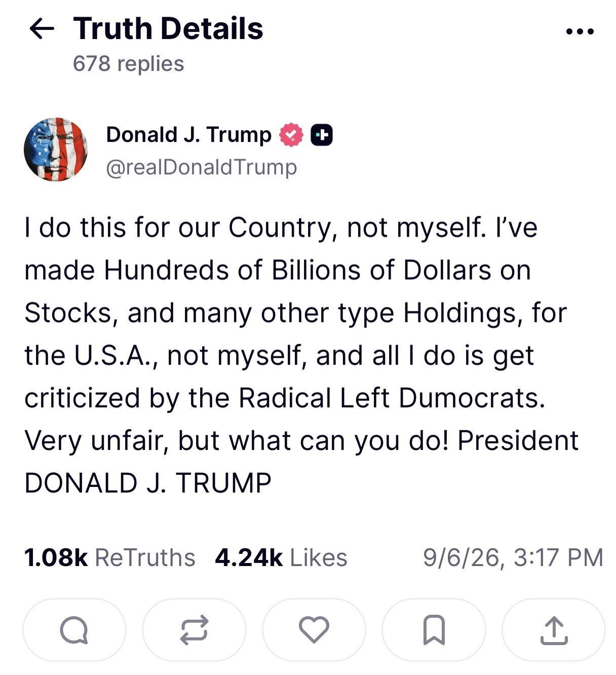This screenshot has height=675, width=616.
Task: Tap the word Likes in the stats
Action: click(319, 557)
